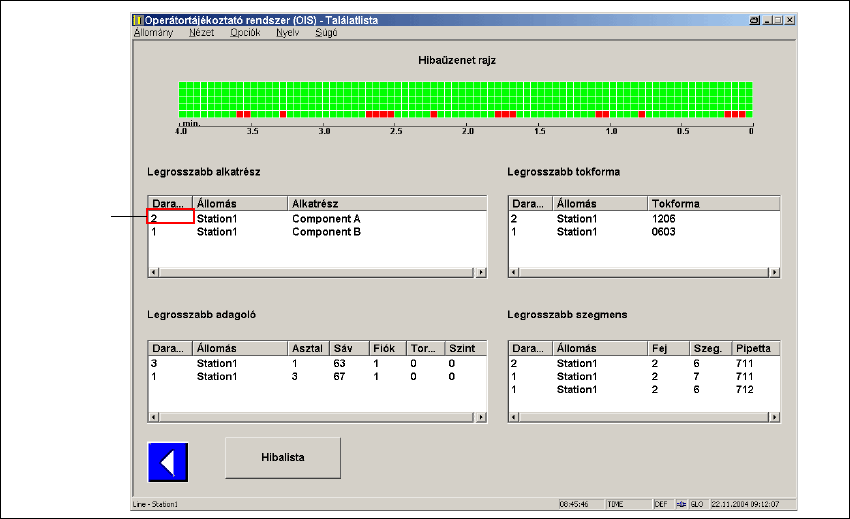This screenshot has width=850, height=519.
Task: Click the blue back arrow button
Action: (168, 462)
